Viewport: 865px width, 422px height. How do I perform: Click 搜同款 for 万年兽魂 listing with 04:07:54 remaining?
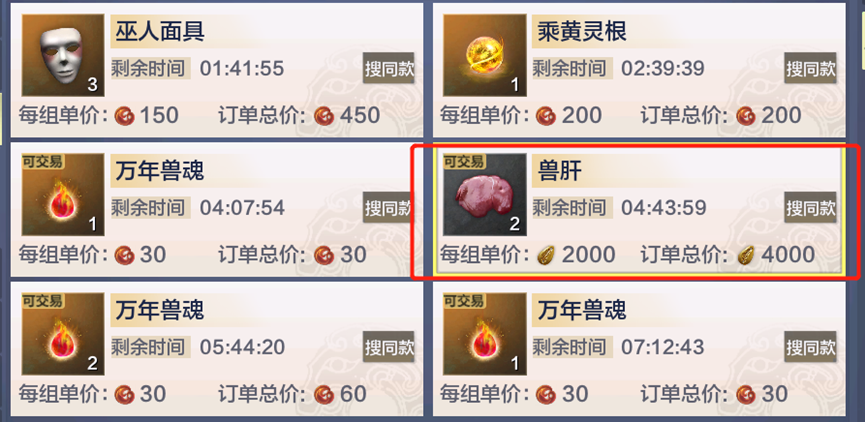point(388,207)
